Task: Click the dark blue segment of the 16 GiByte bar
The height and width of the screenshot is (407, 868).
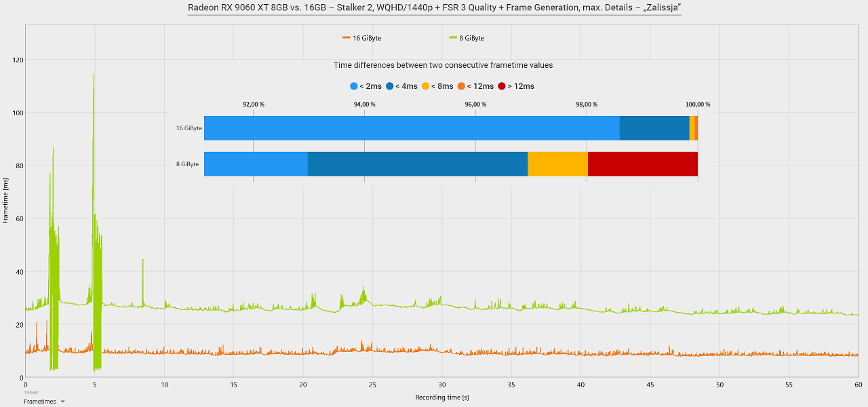Action: coord(654,128)
